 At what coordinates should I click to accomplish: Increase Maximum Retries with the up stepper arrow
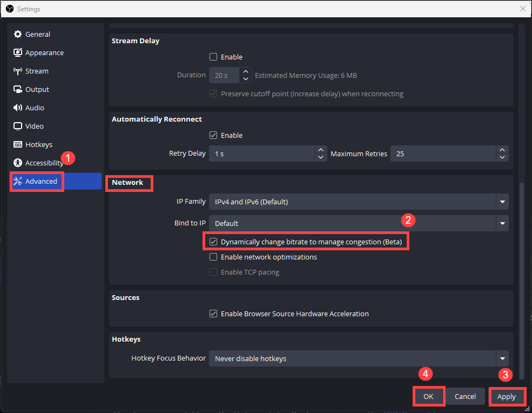(x=502, y=150)
